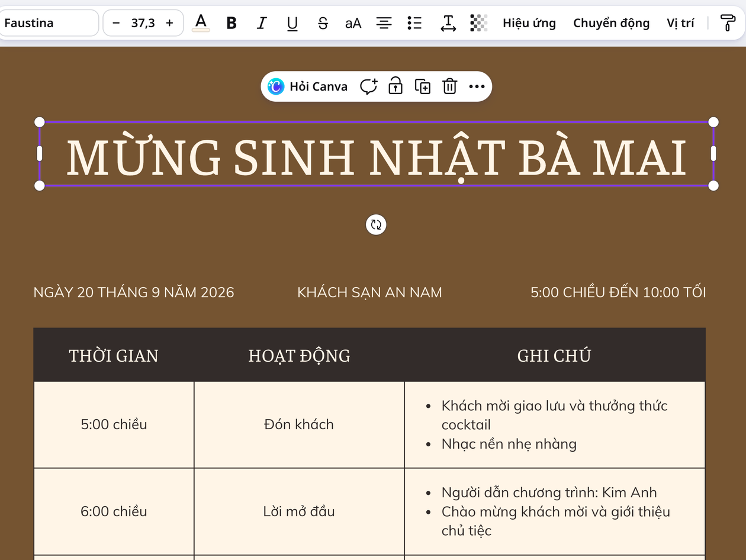
Task: Click the 5:00 chiều table cell
Action: click(x=114, y=425)
